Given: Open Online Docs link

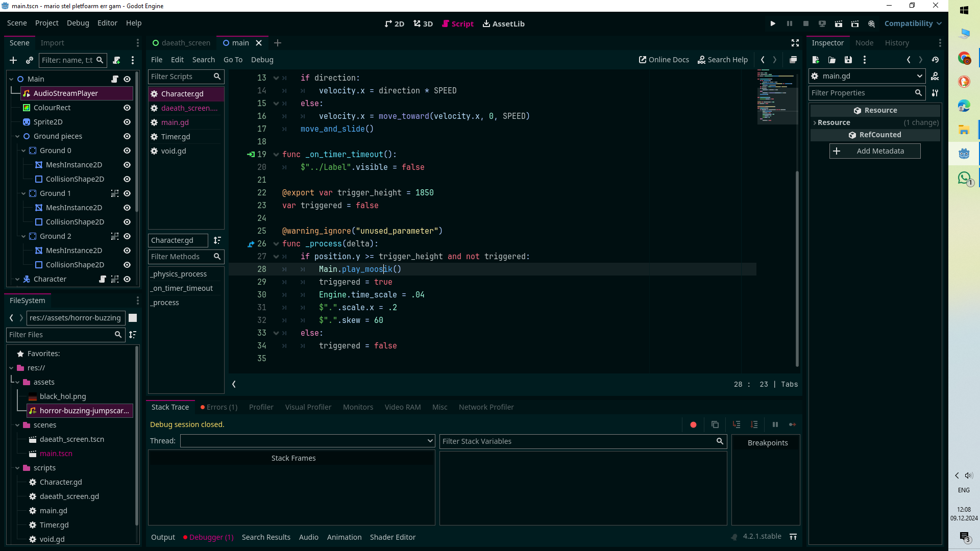Looking at the screenshot, I should click(x=664, y=60).
